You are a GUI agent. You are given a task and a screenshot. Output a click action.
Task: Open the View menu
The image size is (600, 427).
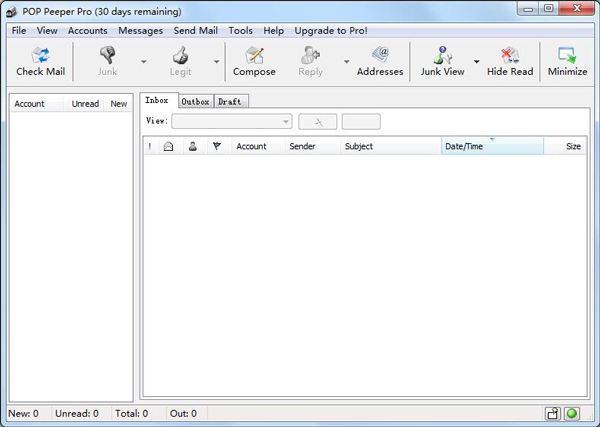[x=47, y=31]
